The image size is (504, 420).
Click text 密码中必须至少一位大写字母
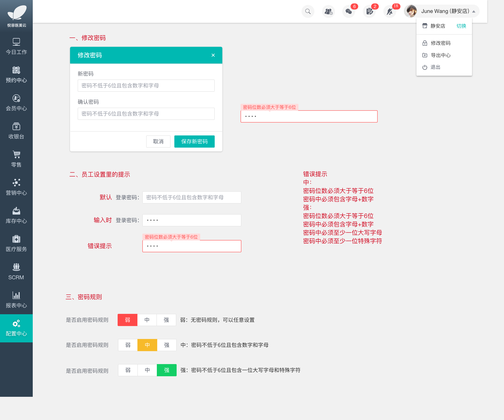coord(342,233)
